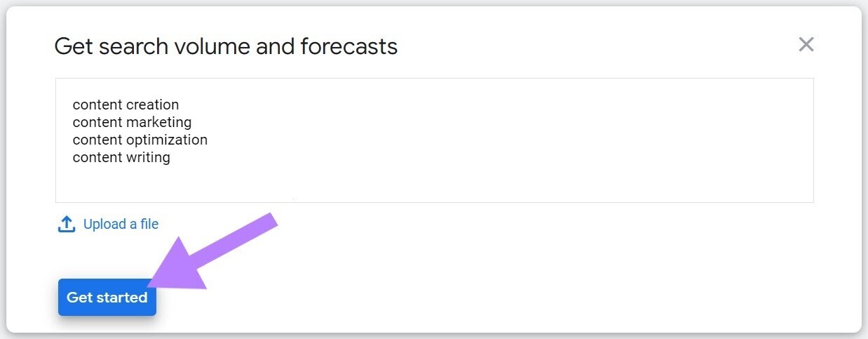This screenshot has height=339, width=868.
Task: Click "content" in the content creation line
Action: pyautogui.click(x=97, y=105)
